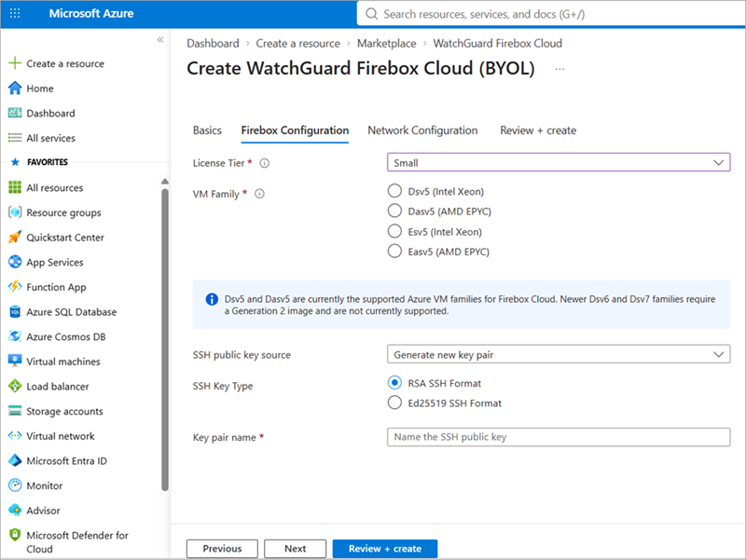
Task: Click the Favorites star icon
Action: pyautogui.click(x=15, y=162)
